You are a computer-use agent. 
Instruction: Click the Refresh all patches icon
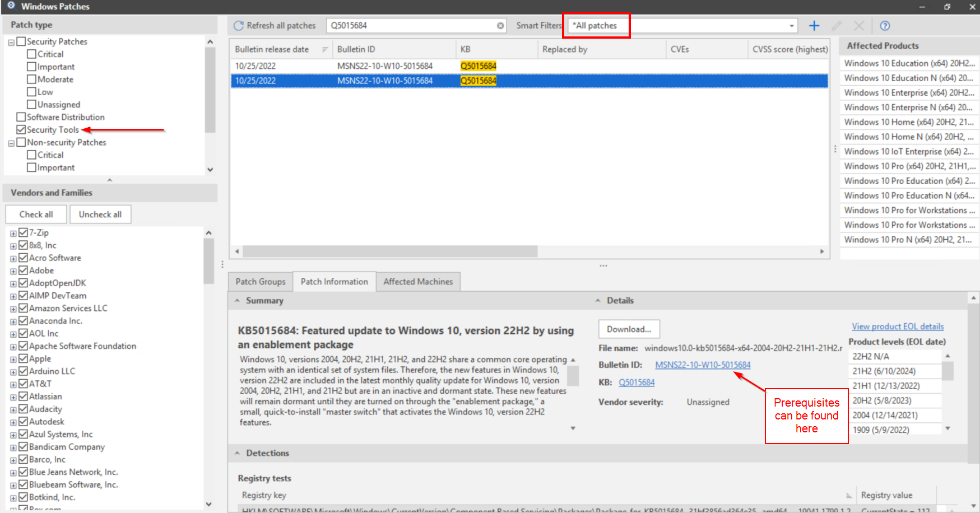(239, 25)
